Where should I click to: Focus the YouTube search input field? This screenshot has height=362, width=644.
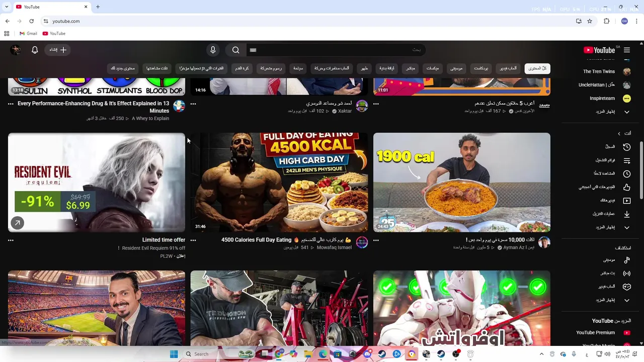click(335, 50)
